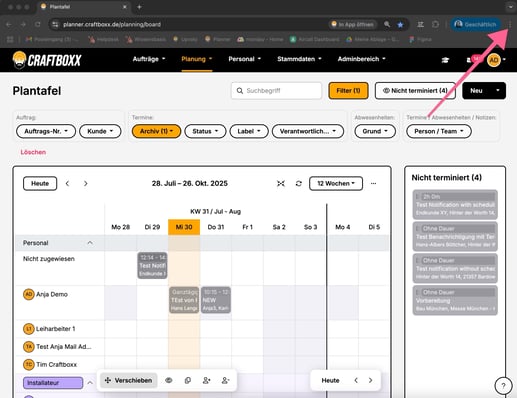Go to the previous period in the calendar header

point(67,184)
